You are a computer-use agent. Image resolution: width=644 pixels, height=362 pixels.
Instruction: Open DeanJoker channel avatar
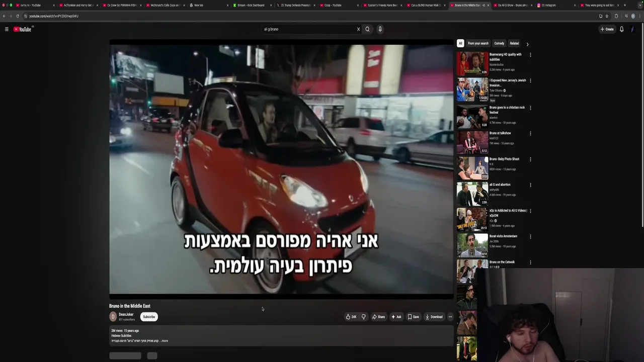click(113, 316)
